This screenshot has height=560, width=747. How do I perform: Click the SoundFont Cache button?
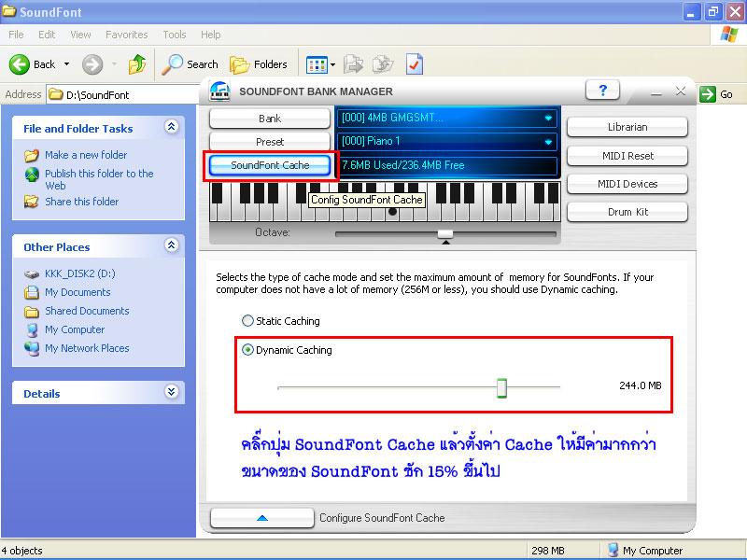pos(270,165)
